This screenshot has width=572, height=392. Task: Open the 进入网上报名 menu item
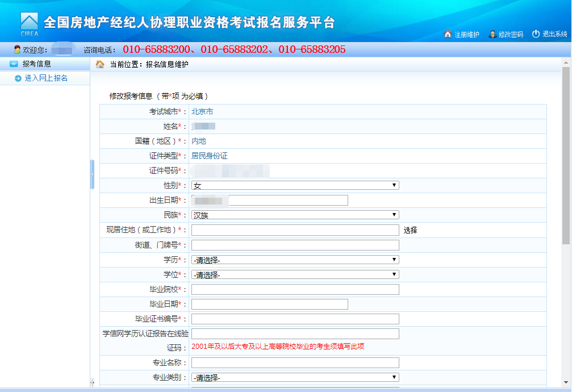pyautogui.click(x=46, y=78)
